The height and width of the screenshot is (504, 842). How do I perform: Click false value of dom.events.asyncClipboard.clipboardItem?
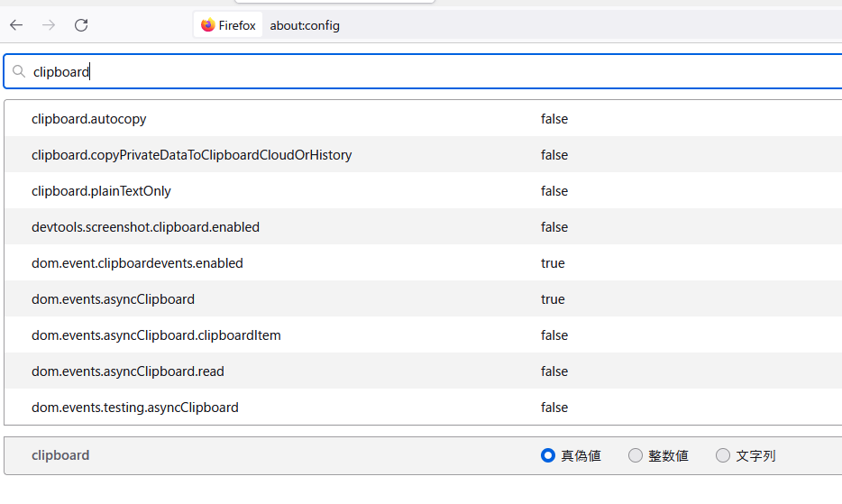pos(554,334)
